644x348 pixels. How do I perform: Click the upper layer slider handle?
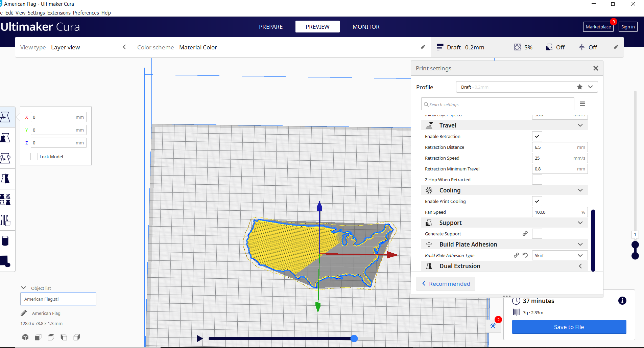[635, 245]
